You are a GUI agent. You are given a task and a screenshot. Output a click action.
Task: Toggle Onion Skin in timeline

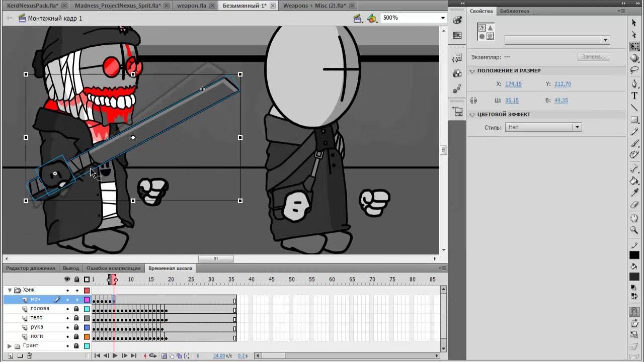coord(164,355)
